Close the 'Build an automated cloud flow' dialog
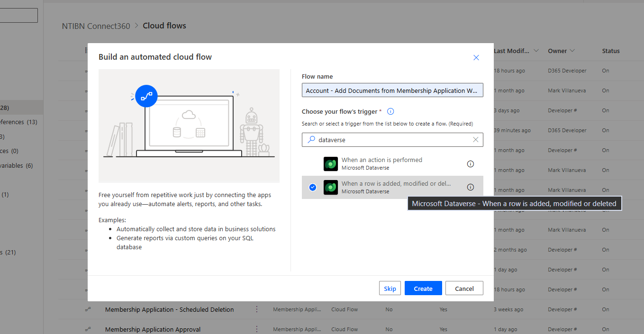Viewport: 644px width, 334px height. coord(476,57)
